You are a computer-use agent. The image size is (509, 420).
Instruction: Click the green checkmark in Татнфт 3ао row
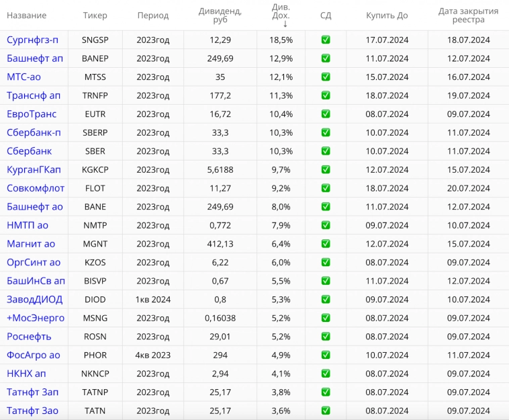tap(326, 411)
